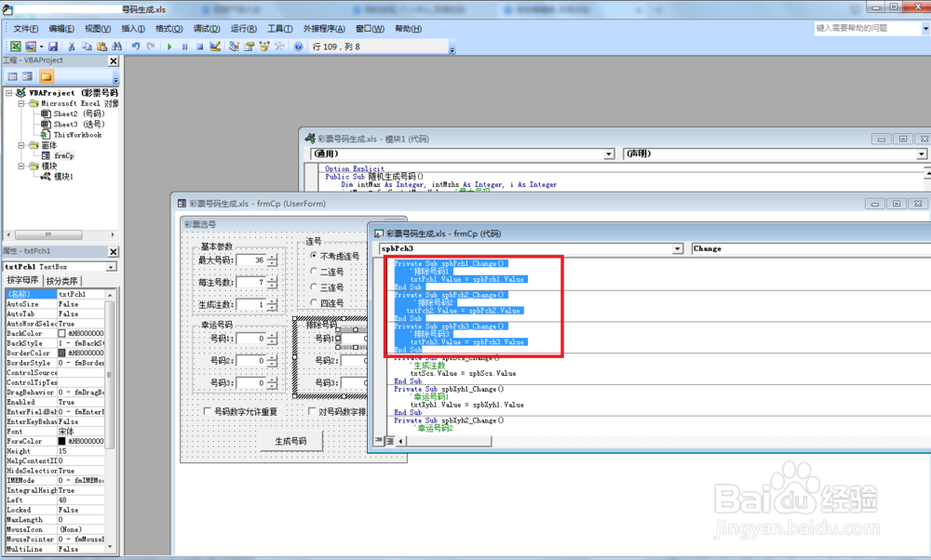
Task: Click the ForeColor black color swatch
Action: tap(61, 441)
